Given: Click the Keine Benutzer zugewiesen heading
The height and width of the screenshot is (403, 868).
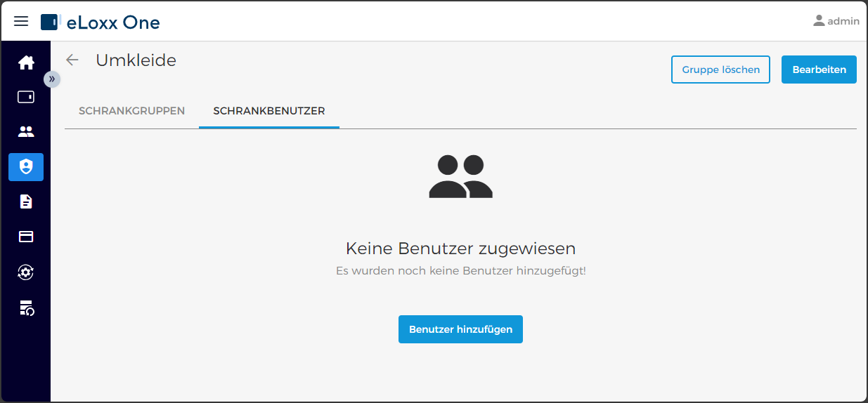Looking at the screenshot, I should pos(460,248).
